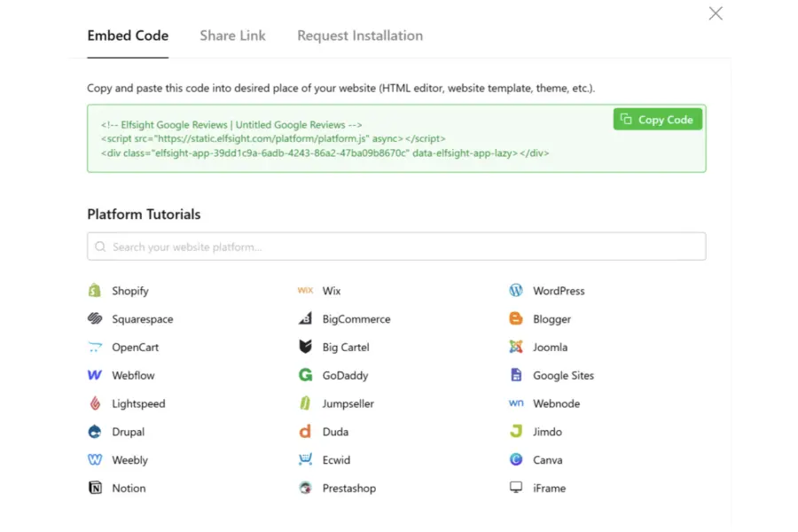
Task: Open the OpenCart tutorial link
Action: click(136, 348)
